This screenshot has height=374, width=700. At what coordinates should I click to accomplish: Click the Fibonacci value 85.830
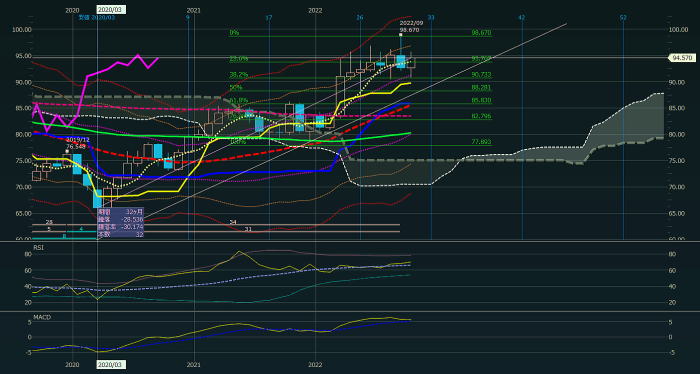click(x=481, y=100)
